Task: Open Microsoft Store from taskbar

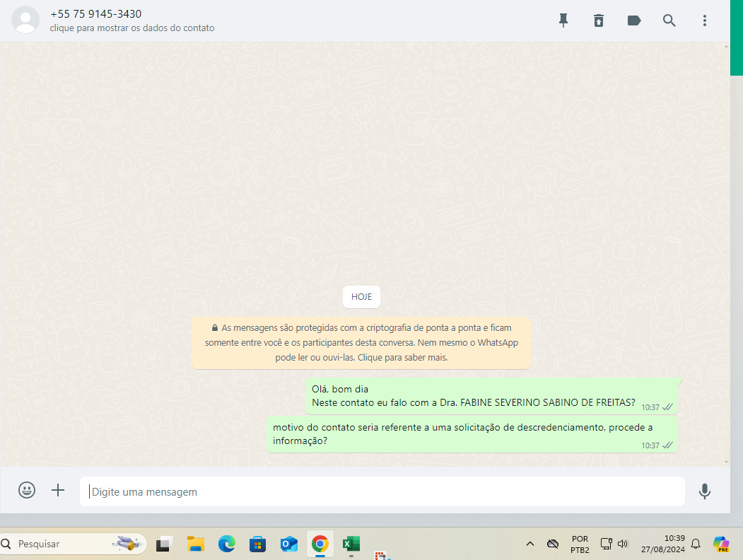Action: point(258,544)
